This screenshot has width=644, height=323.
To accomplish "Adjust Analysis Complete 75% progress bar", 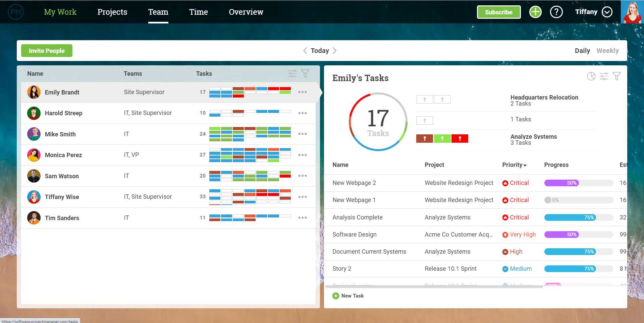I will point(579,217).
